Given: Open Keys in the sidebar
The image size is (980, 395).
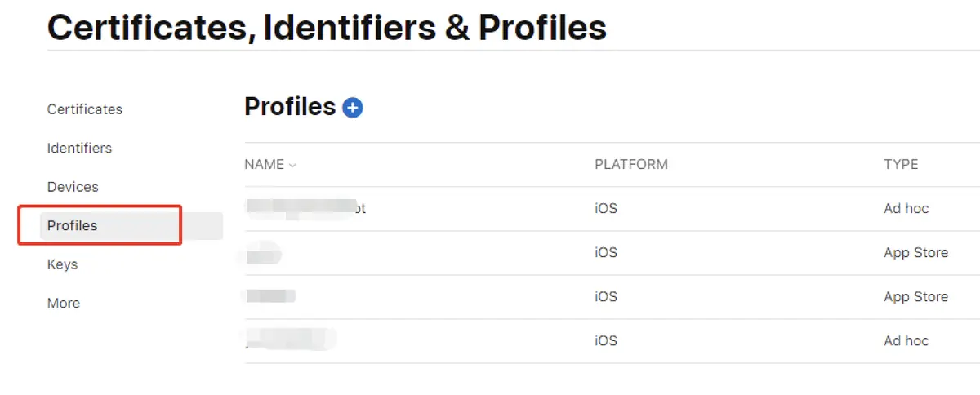Looking at the screenshot, I should click(x=62, y=264).
